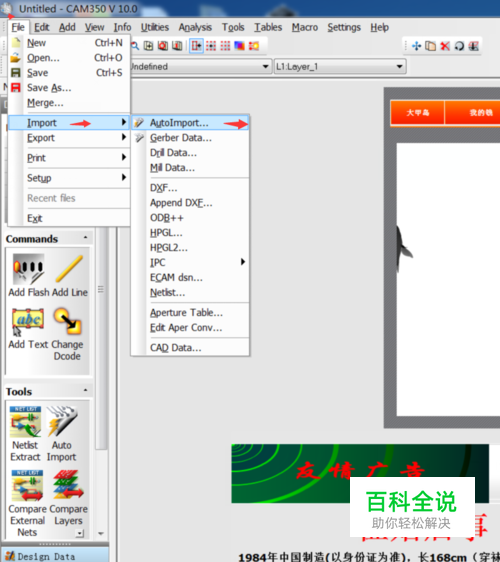This screenshot has height=562, width=500.
Task: Click the Add Text abc icon
Action: click(x=28, y=321)
